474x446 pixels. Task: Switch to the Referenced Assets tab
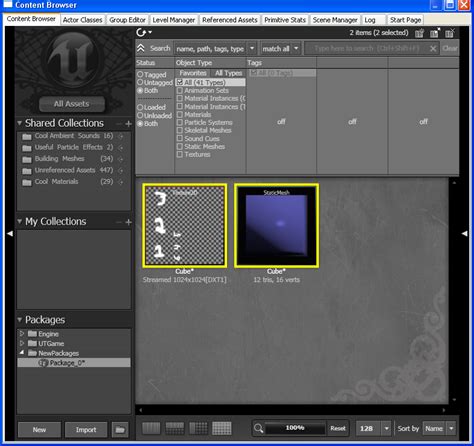coord(230,20)
